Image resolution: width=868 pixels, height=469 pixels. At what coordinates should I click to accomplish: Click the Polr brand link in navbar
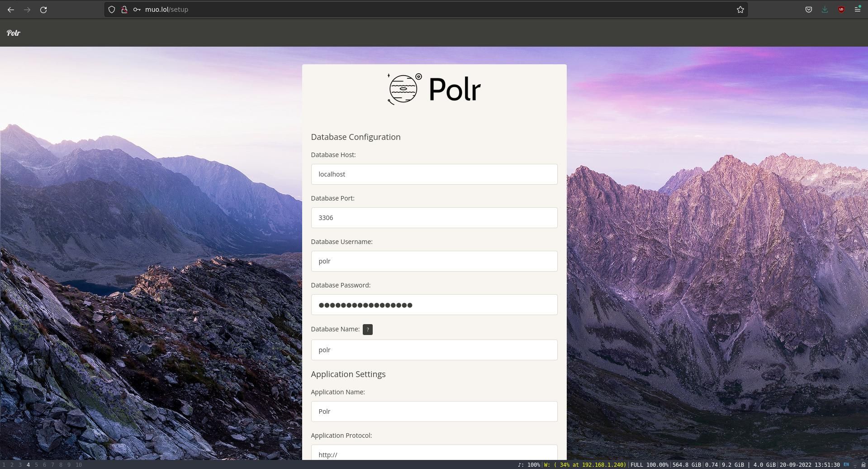14,33
